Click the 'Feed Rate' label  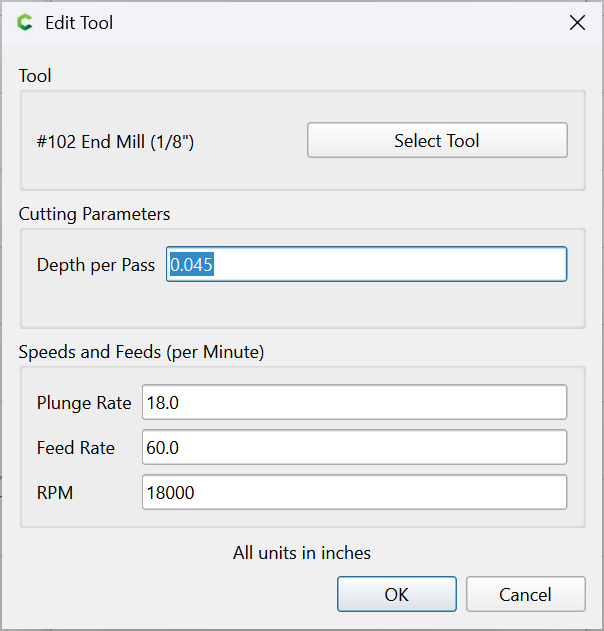click(76, 448)
